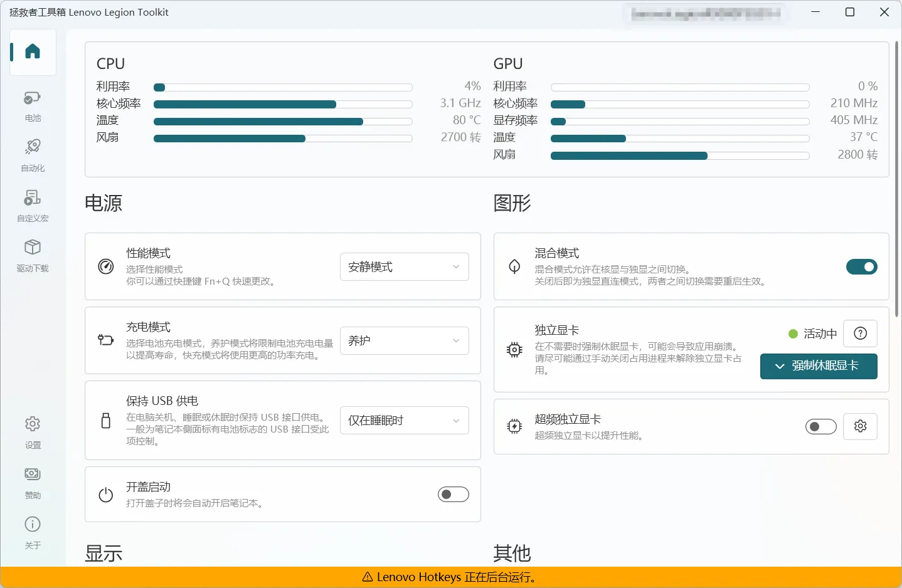The width and height of the screenshot is (902, 588).
Task: Click the help question mark for 独立显卡
Action: (860, 333)
